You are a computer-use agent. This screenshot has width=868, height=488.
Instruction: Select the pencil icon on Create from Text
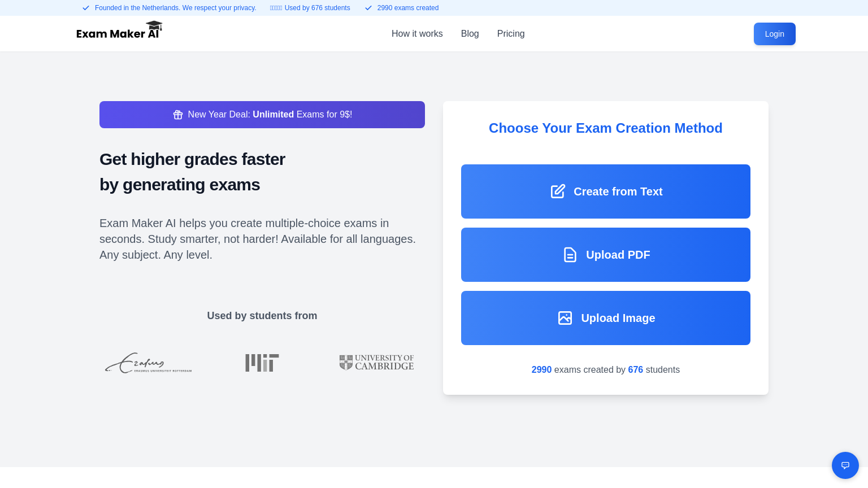[558, 191]
